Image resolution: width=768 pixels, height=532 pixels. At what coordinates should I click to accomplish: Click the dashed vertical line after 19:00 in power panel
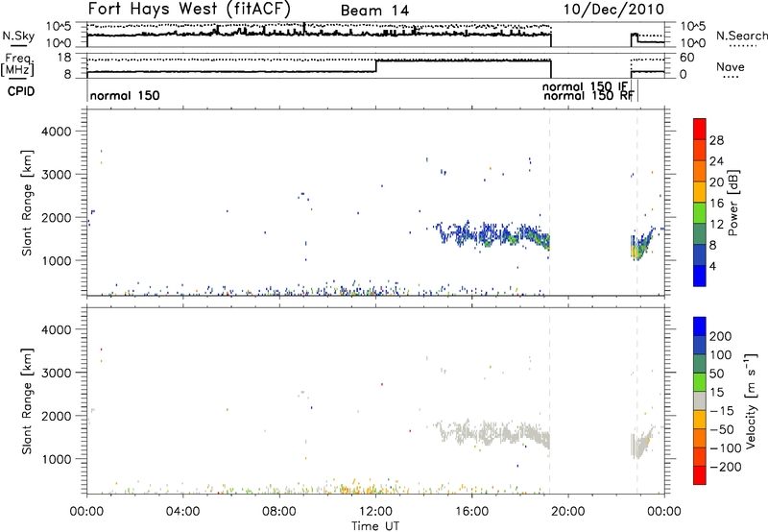(x=550, y=203)
